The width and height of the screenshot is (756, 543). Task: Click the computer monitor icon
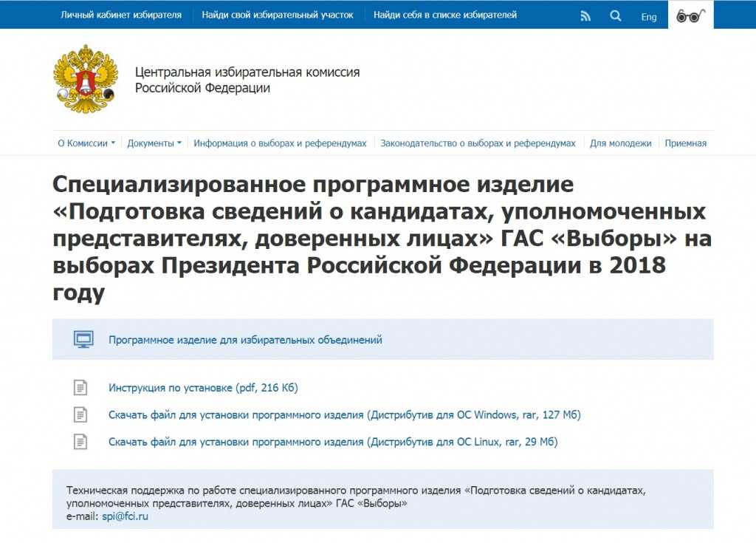pos(83,339)
